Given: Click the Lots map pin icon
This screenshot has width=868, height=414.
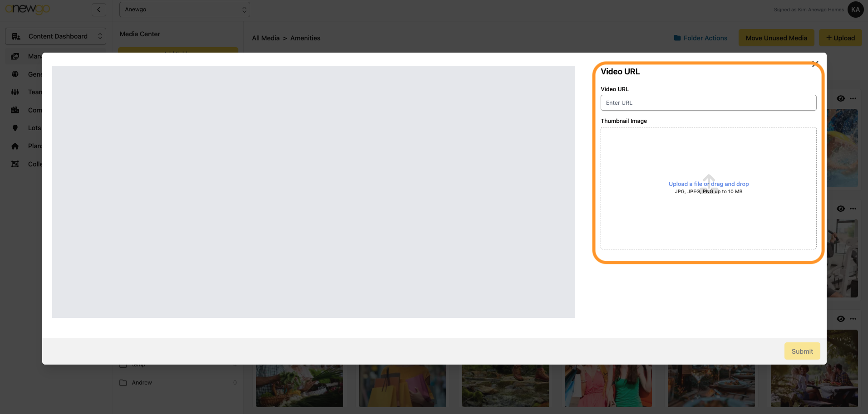Looking at the screenshot, I should (15, 128).
